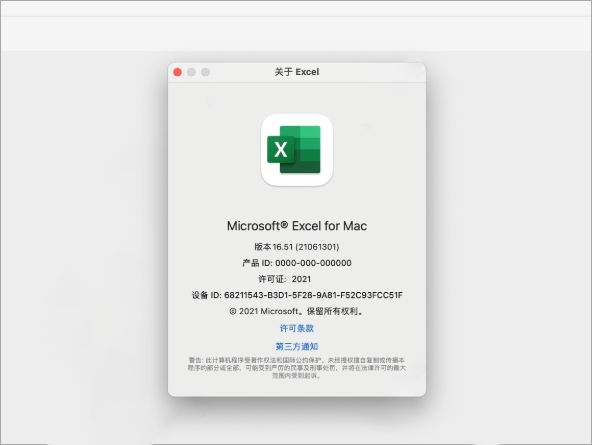Click the Microsoft® Excel for Mac heading
The image size is (592, 445).
pyautogui.click(x=297, y=226)
